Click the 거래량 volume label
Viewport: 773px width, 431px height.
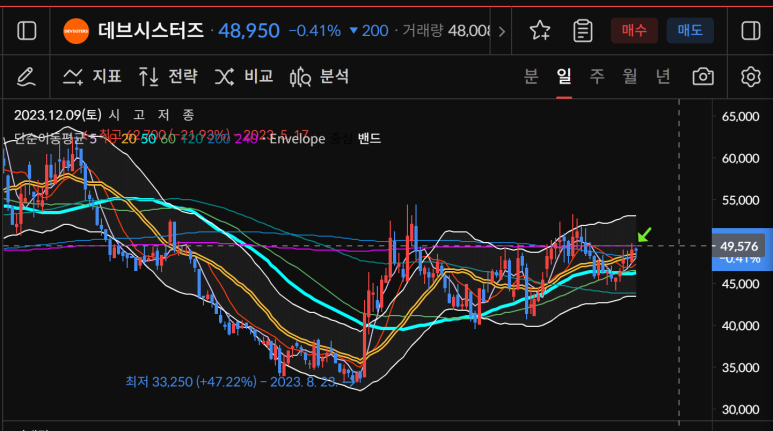pyautogui.click(x=422, y=31)
